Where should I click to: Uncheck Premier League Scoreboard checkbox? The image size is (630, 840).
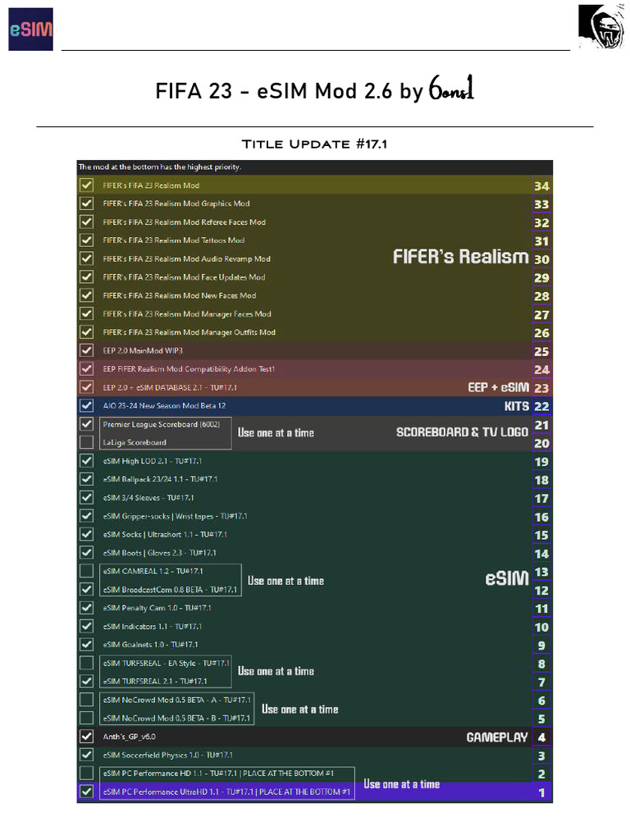[86, 424]
